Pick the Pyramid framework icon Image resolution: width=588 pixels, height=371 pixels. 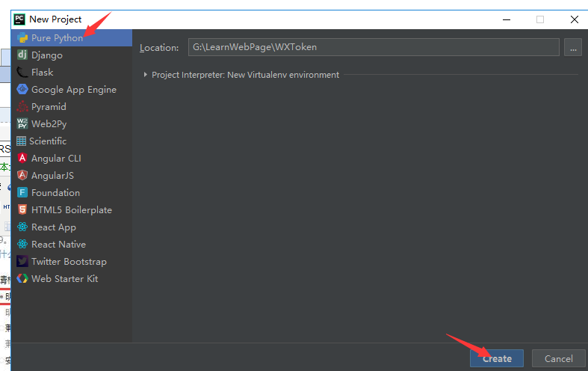click(22, 107)
